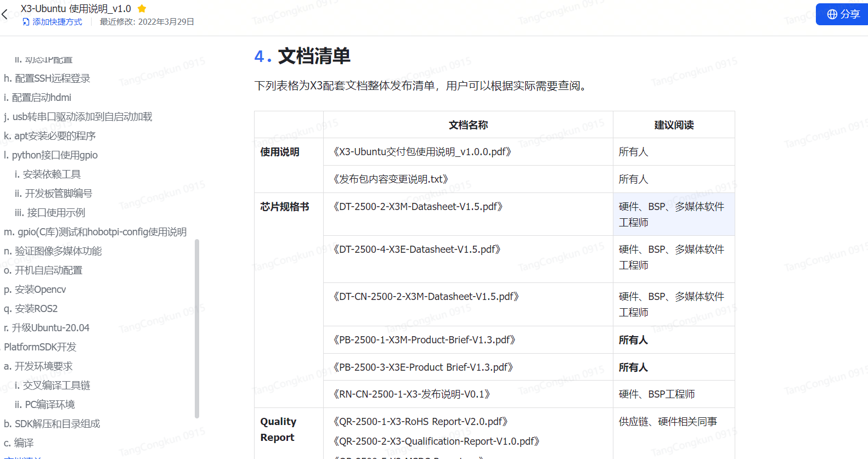Go to l. python接口使用gpio section
The image size is (868, 459).
coord(50,155)
